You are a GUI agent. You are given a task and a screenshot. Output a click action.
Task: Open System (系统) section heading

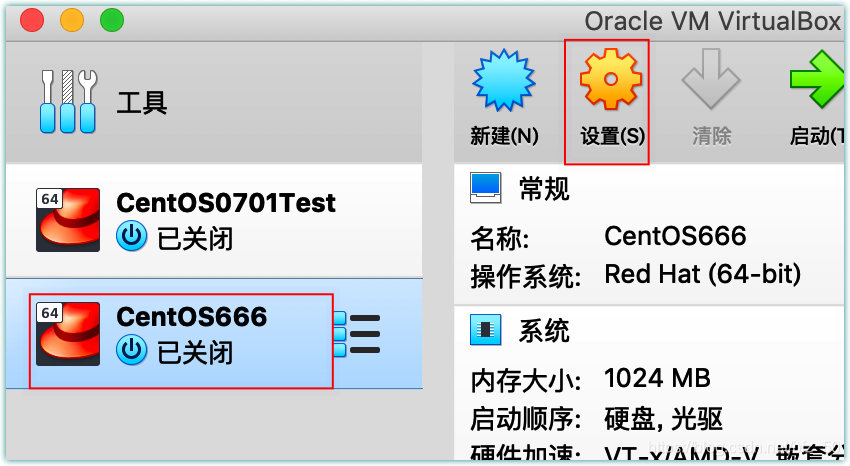[x=544, y=331]
